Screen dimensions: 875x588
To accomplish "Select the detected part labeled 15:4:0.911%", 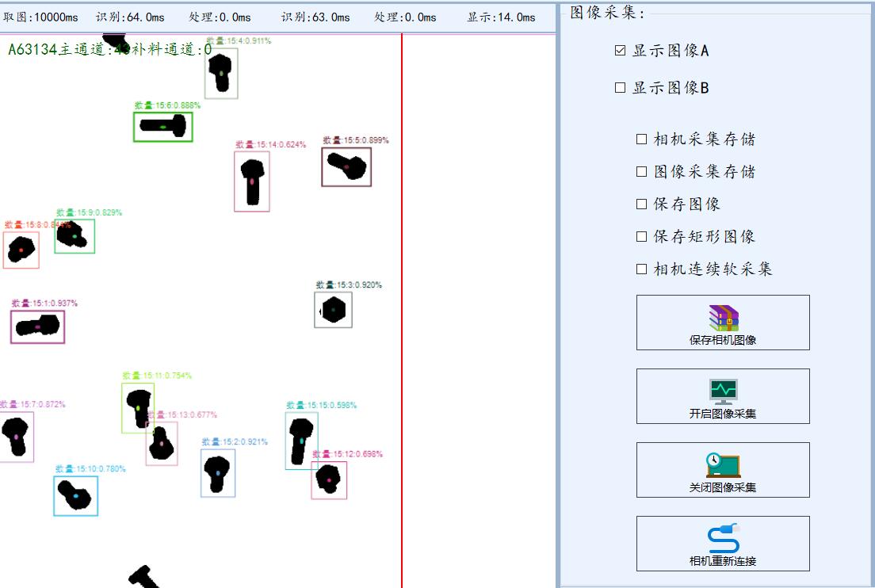I will (x=221, y=74).
